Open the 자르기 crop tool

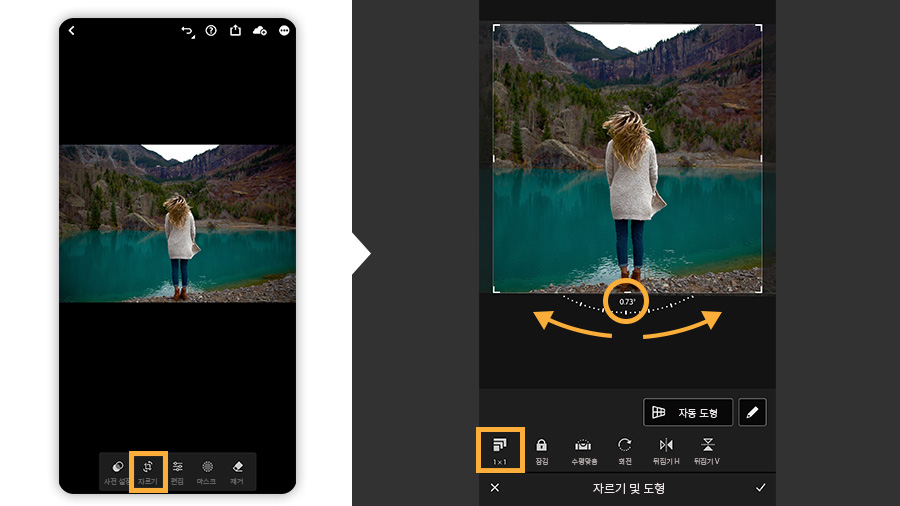click(148, 472)
